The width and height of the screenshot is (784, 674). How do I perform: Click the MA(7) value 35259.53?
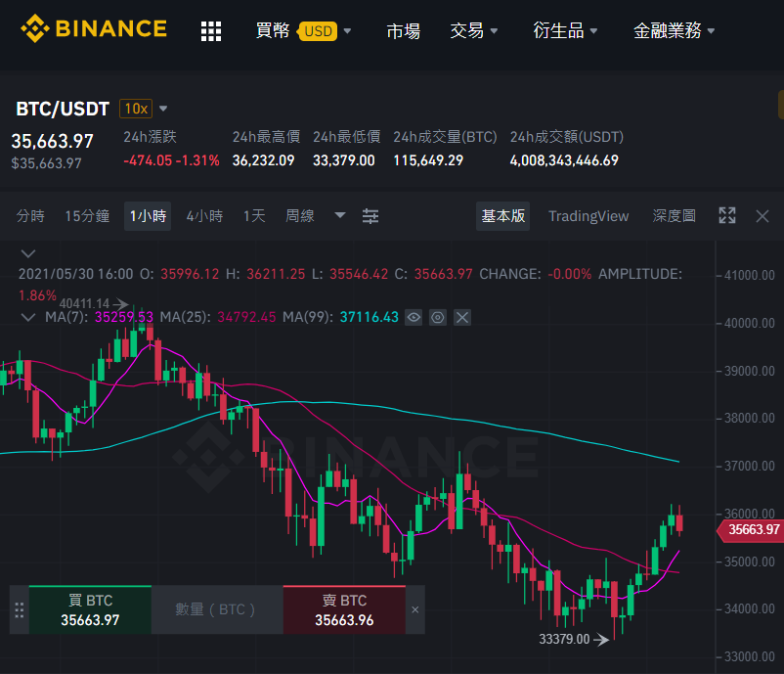(x=124, y=317)
